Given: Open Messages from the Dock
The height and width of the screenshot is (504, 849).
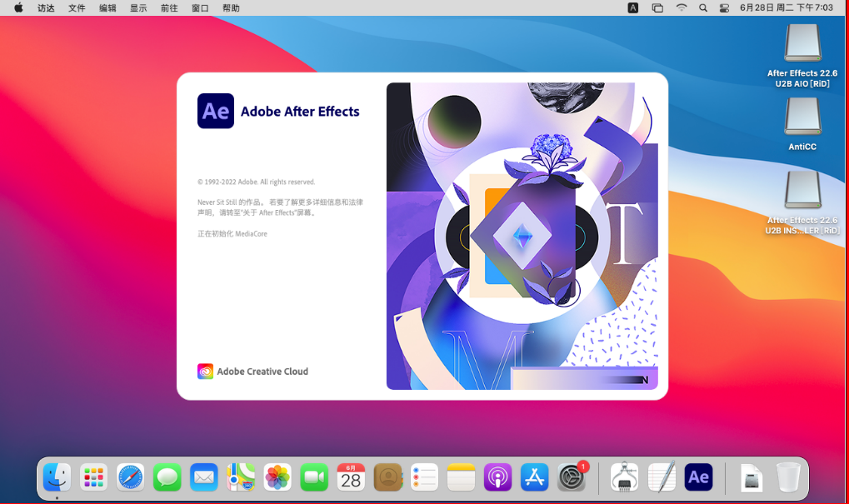Looking at the screenshot, I should click(x=167, y=477).
